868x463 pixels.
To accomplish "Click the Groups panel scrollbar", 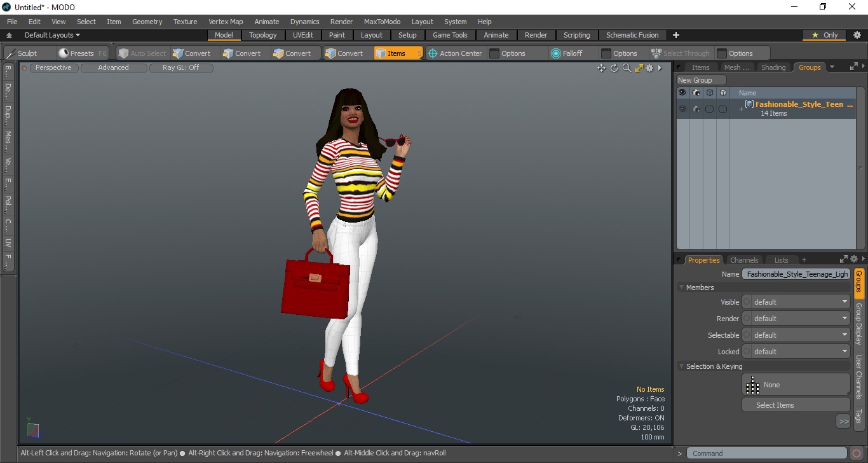I will (860, 169).
